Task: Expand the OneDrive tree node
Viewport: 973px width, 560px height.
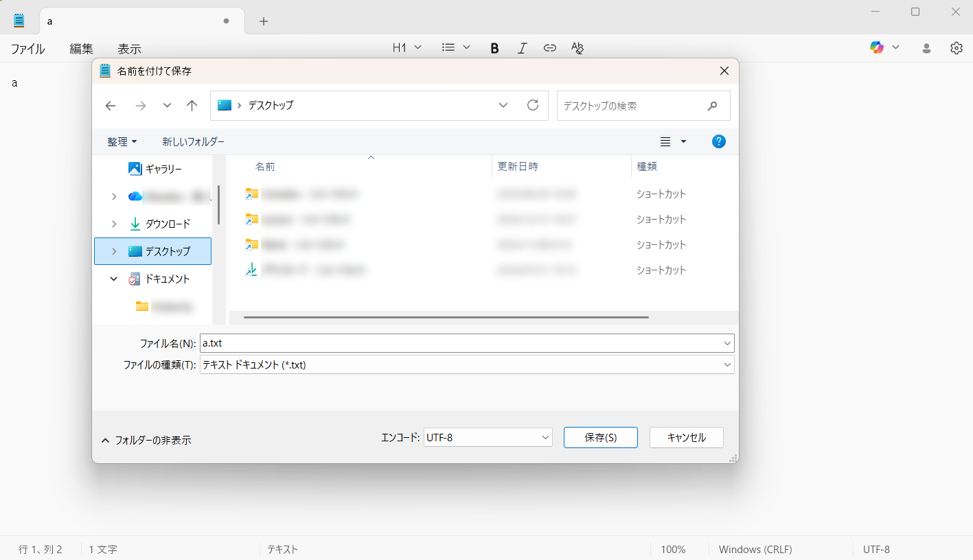Action: [114, 196]
